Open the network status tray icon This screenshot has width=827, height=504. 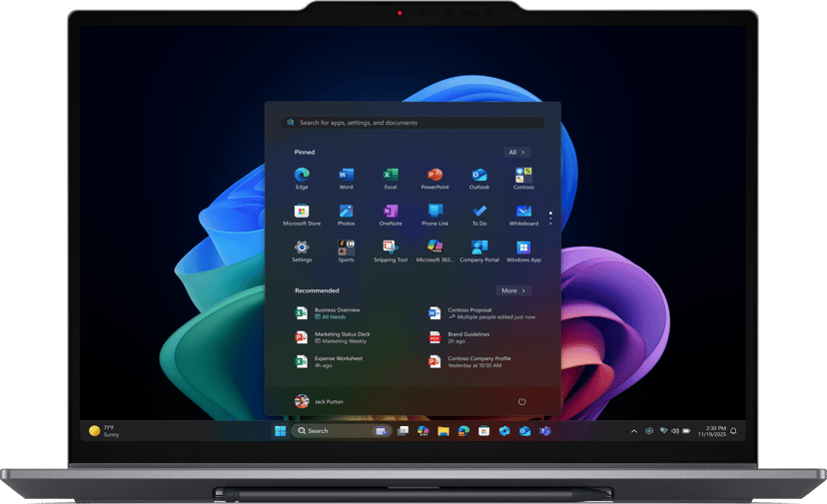click(663, 431)
